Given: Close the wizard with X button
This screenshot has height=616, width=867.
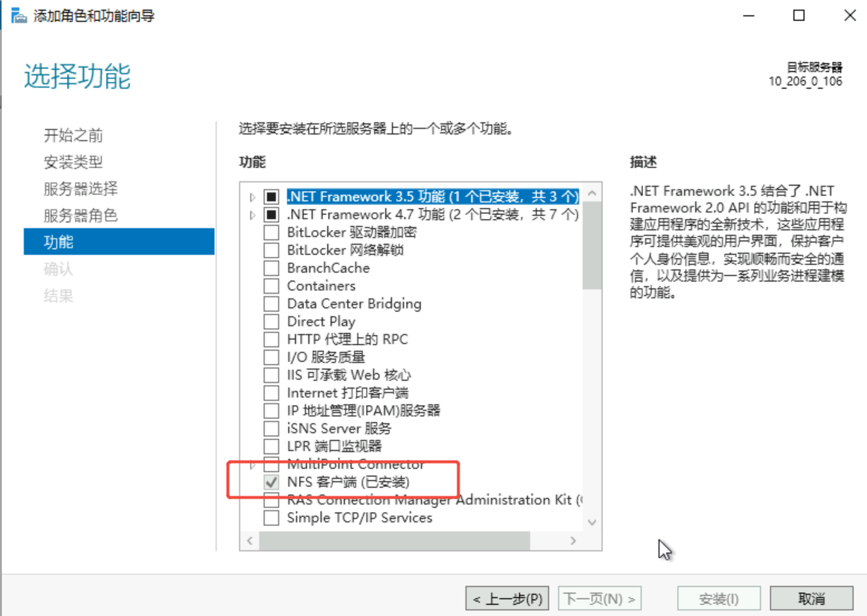Looking at the screenshot, I should coord(850,16).
